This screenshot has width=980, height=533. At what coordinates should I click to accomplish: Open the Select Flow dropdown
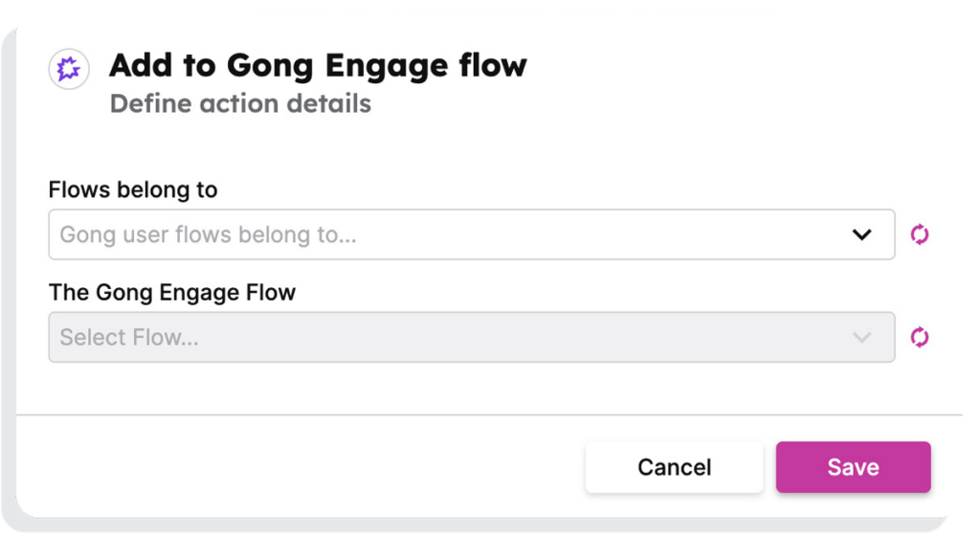[x=471, y=337]
